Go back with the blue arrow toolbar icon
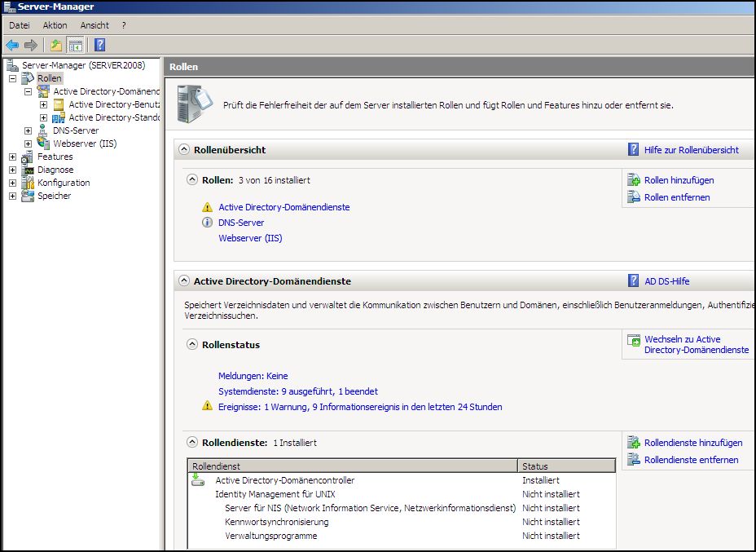This screenshot has width=756, height=552. (x=12, y=46)
